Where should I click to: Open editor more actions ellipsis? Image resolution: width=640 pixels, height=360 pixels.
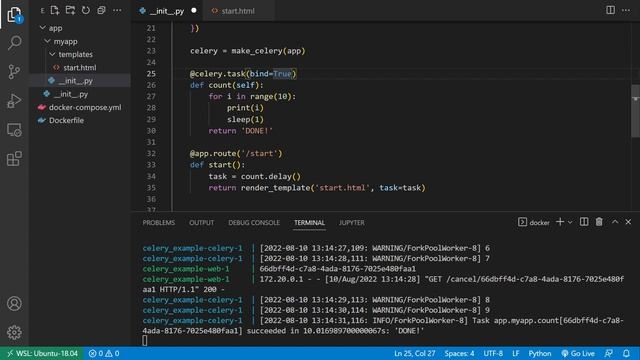(x=626, y=10)
